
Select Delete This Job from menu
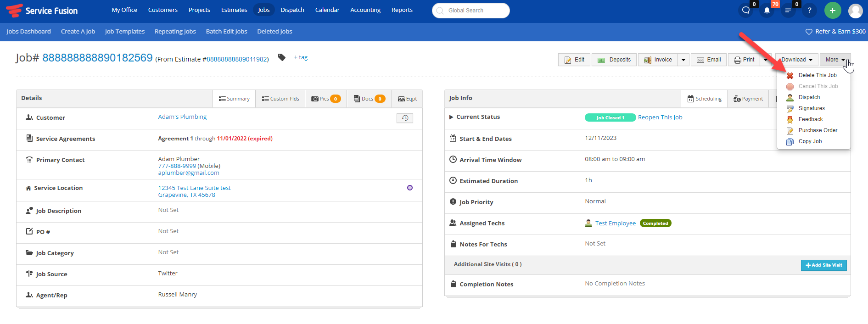(x=817, y=75)
